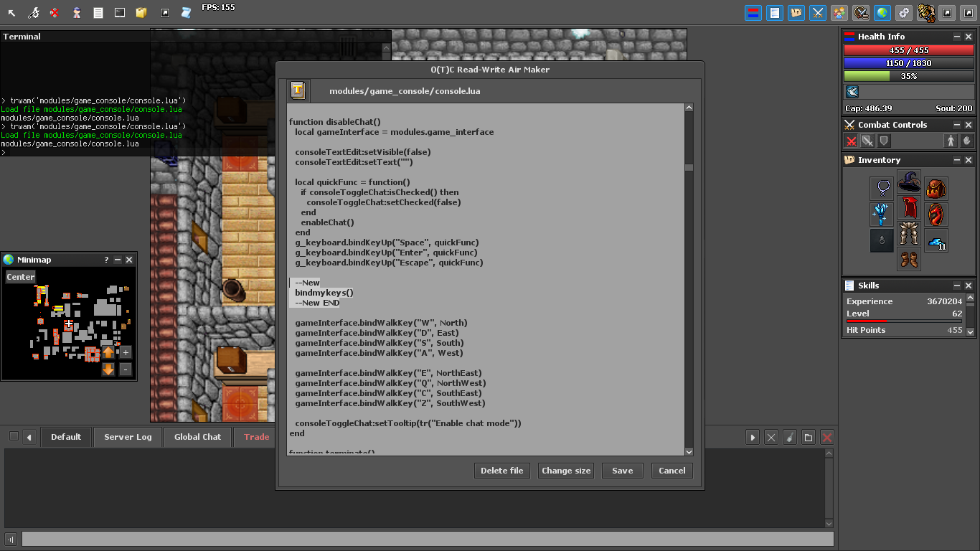Click the brown boots feet slot

click(909, 259)
